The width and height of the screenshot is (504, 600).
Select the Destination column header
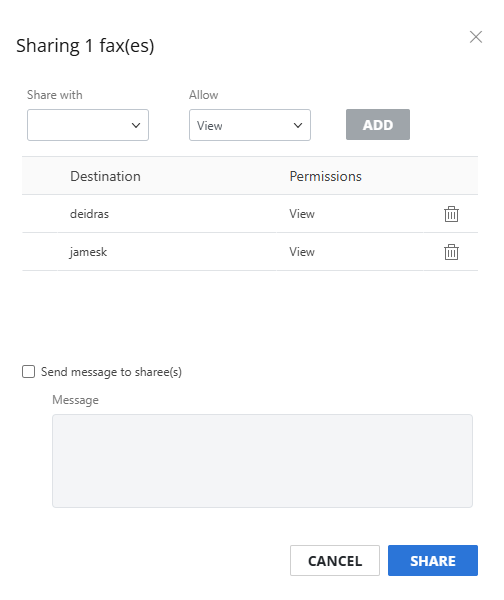pos(105,176)
